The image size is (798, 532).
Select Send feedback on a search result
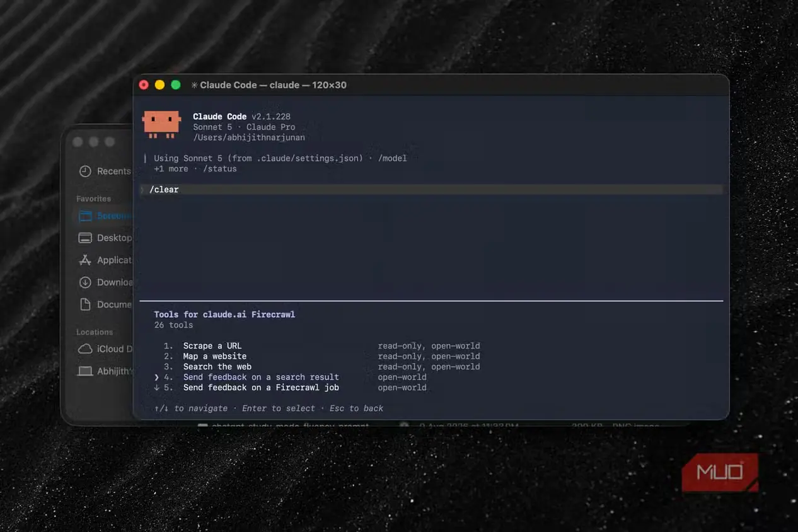[x=261, y=377]
